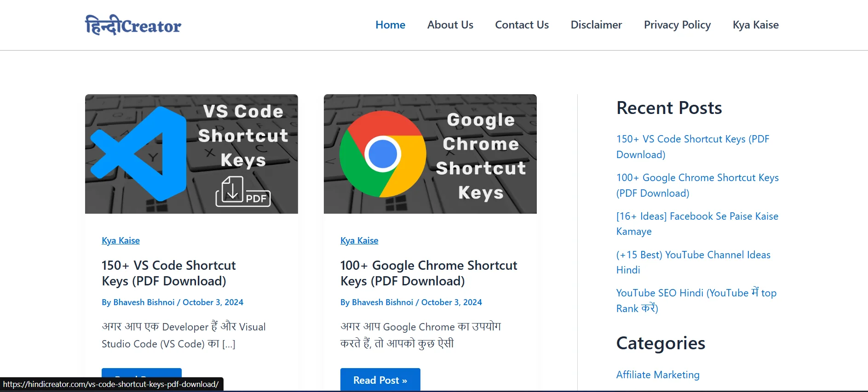Click the October 3, 2024 date under VS Code post

coord(213,302)
